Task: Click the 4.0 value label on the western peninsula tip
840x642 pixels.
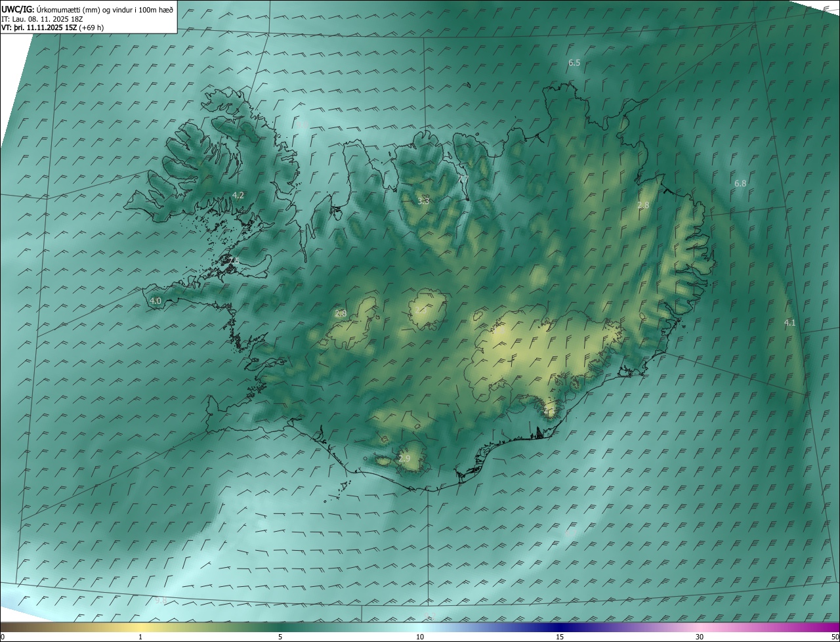Action: (x=156, y=301)
